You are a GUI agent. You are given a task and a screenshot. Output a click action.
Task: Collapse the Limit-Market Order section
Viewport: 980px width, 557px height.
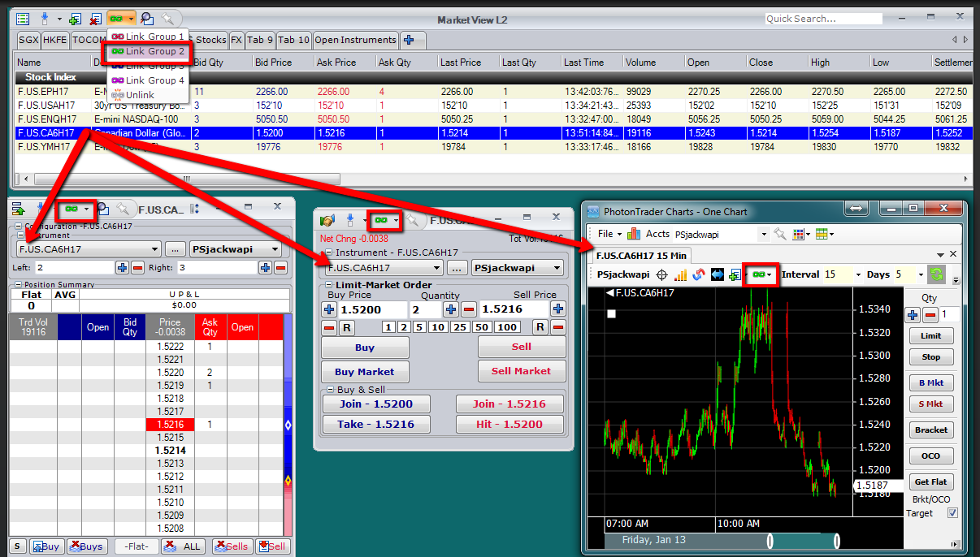point(328,285)
